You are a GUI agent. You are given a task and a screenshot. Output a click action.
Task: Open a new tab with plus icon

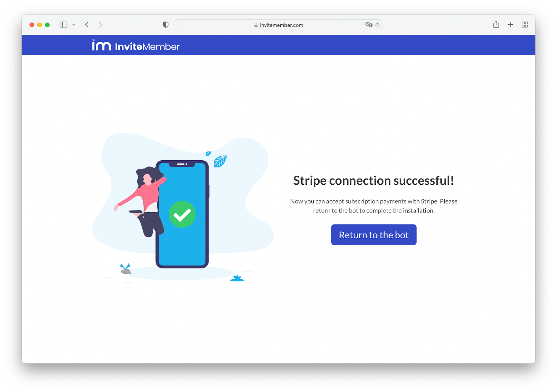tap(510, 25)
